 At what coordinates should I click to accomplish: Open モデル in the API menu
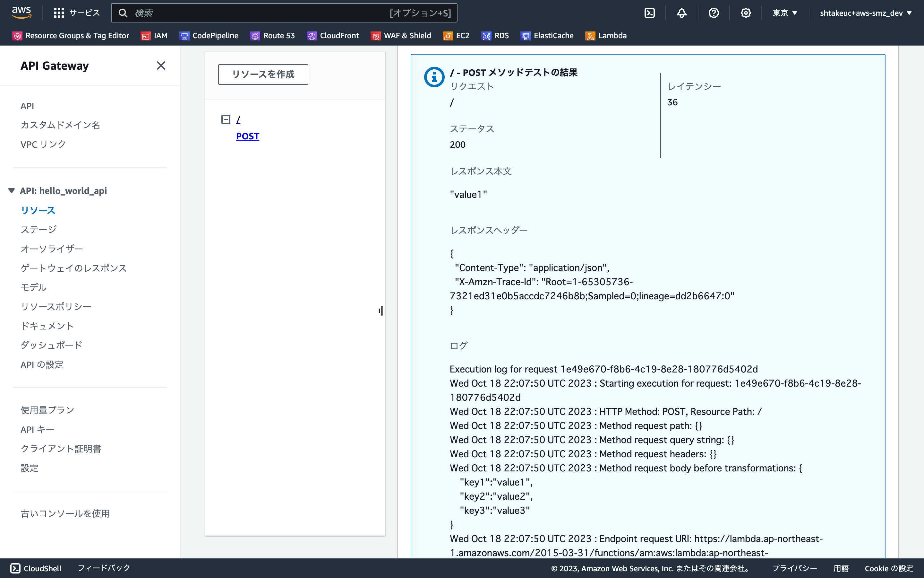pyautogui.click(x=34, y=287)
